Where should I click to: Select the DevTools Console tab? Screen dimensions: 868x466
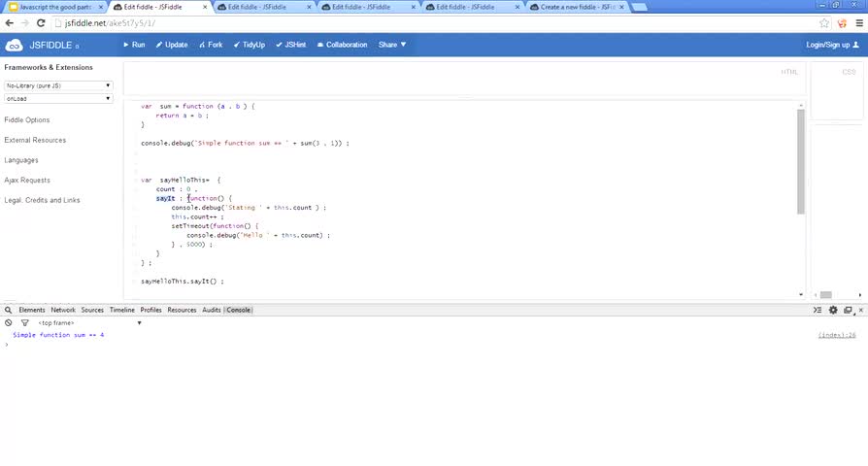[239, 310]
